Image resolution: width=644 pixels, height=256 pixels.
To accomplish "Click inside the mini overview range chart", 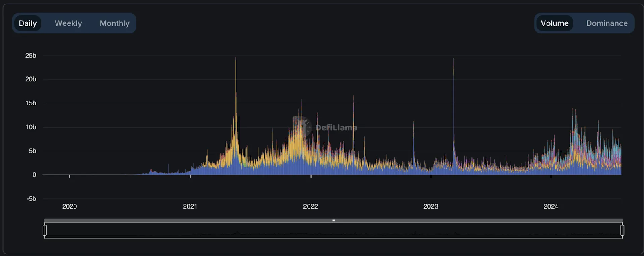I will (x=333, y=231).
